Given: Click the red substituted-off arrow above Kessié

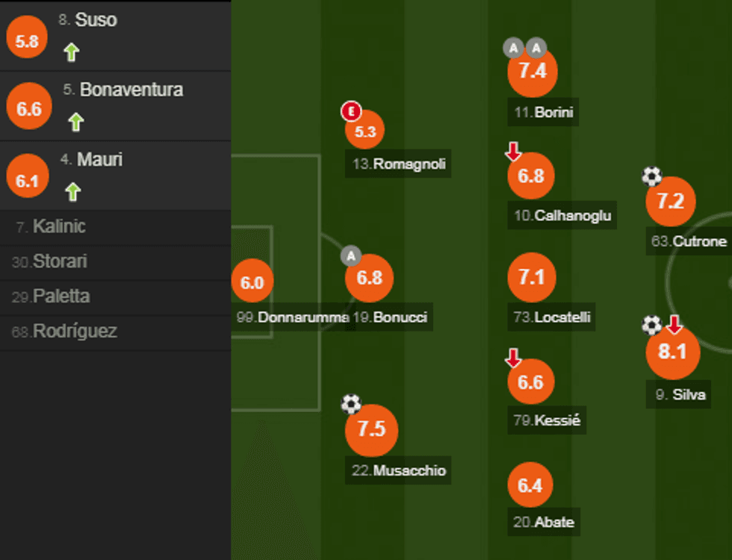Looking at the screenshot, I should point(513,358).
